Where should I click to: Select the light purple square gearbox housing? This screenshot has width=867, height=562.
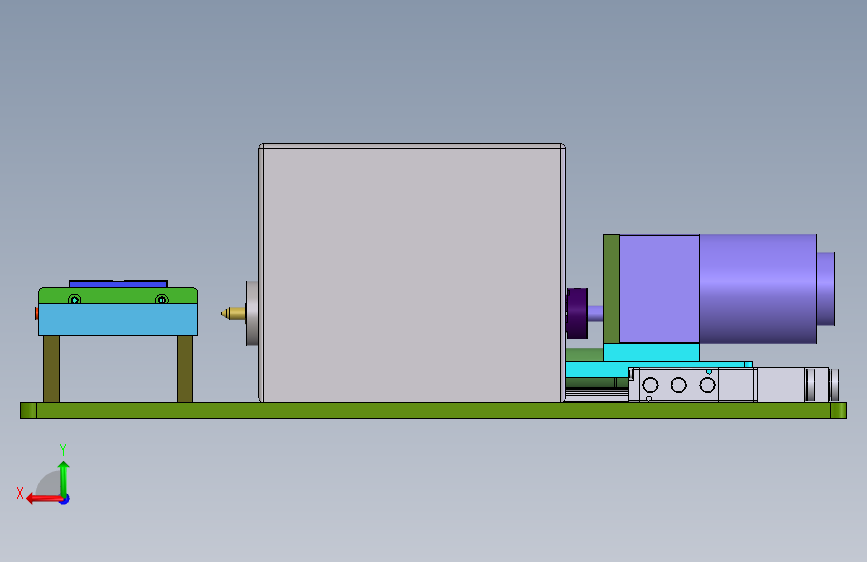[659, 289]
